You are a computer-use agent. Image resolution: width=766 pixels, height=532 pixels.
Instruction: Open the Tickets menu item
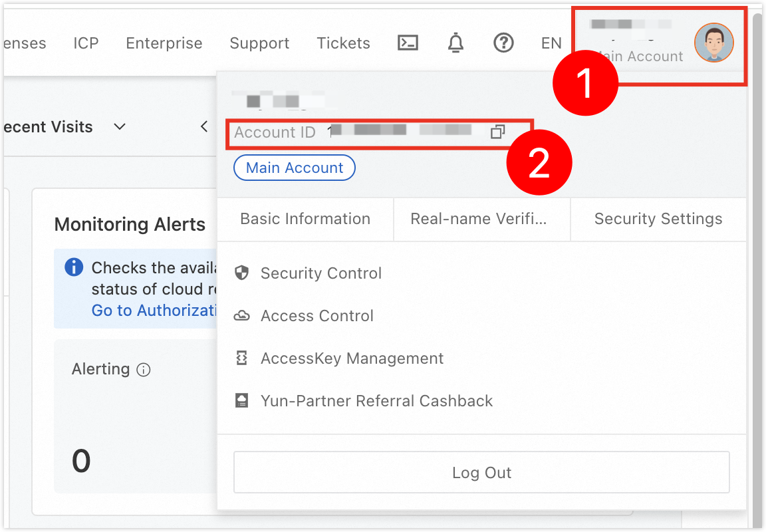pos(343,43)
